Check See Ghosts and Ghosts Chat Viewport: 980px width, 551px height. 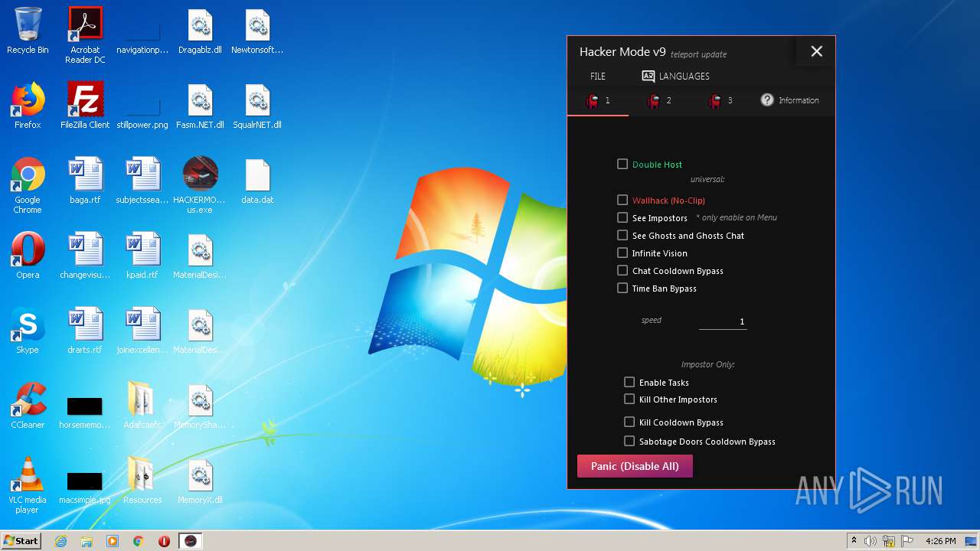(x=622, y=235)
